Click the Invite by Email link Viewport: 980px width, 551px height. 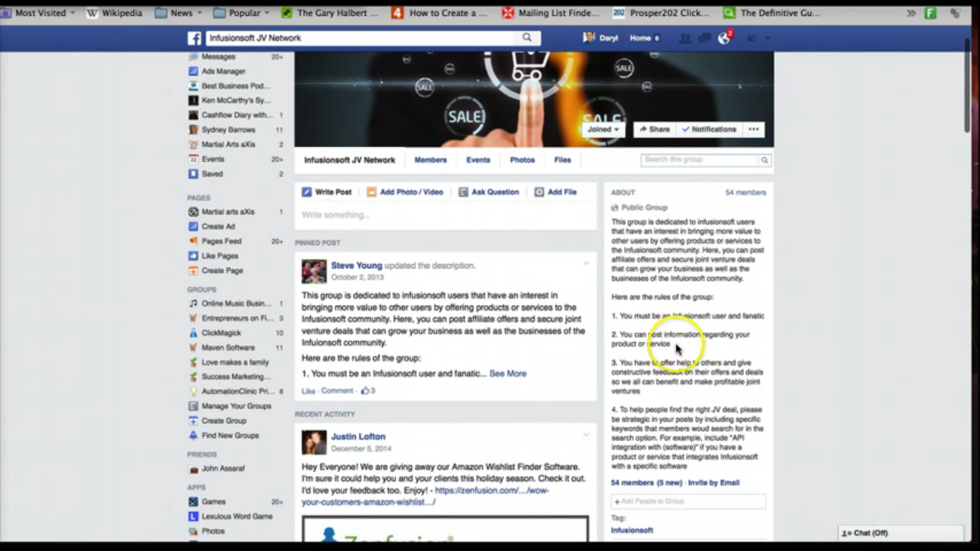(x=714, y=483)
